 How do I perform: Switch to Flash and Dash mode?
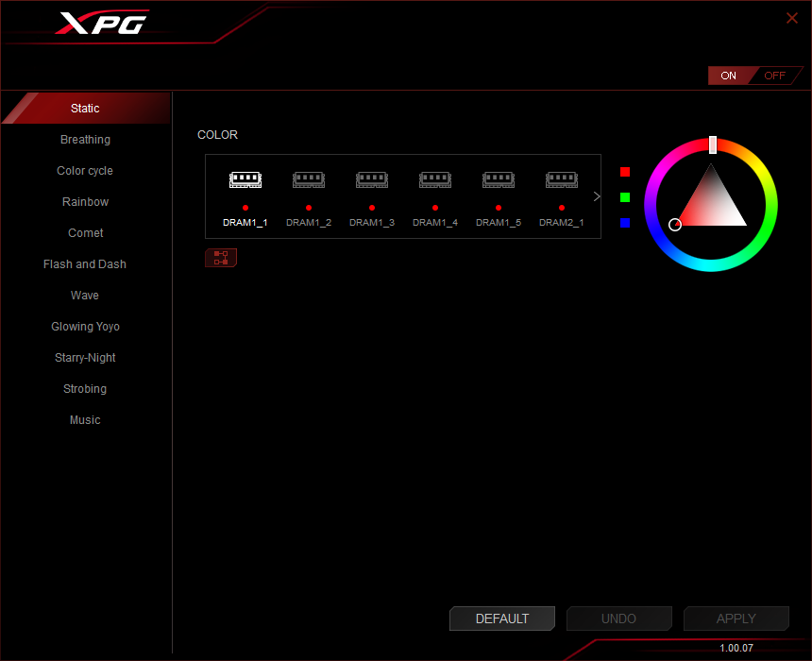click(x=85, y=263)
